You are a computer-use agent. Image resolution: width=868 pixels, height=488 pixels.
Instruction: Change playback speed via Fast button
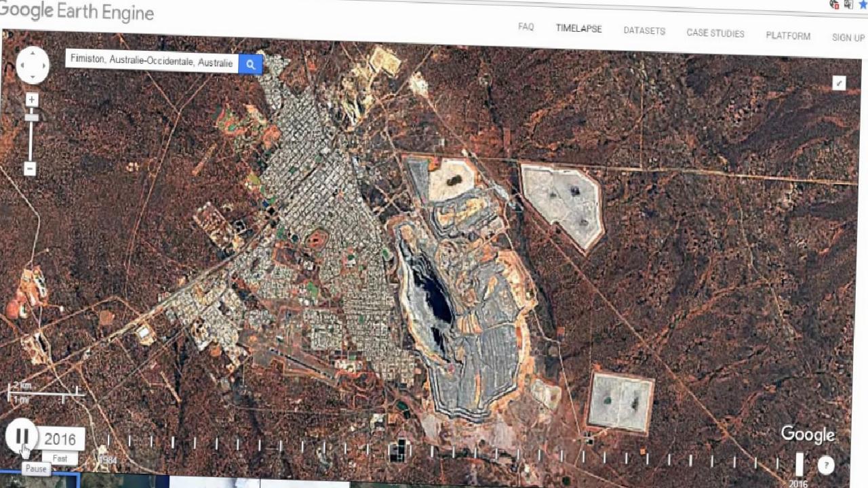(x=60, y=459)
